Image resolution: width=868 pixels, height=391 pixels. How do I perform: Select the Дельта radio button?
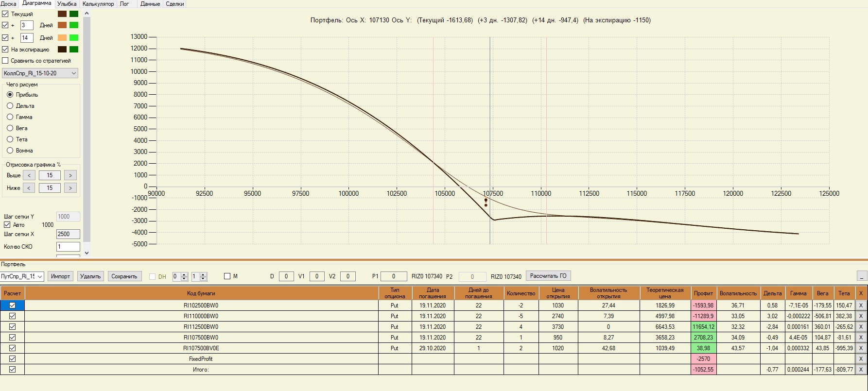pyautogui.click(x=10, y=106)
